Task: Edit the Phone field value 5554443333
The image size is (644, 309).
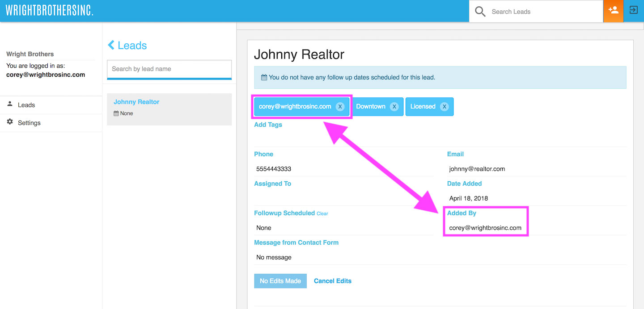Action: coord(344,169)
